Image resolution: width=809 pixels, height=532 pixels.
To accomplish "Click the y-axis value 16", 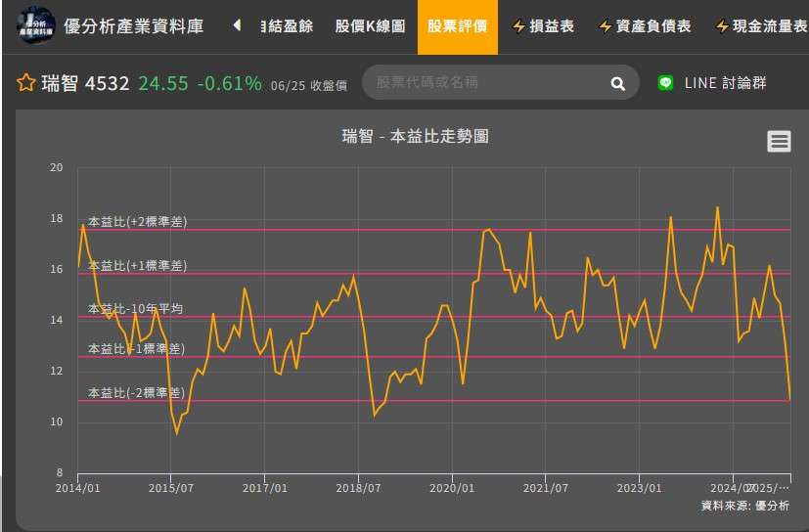I will pos(56,269).
